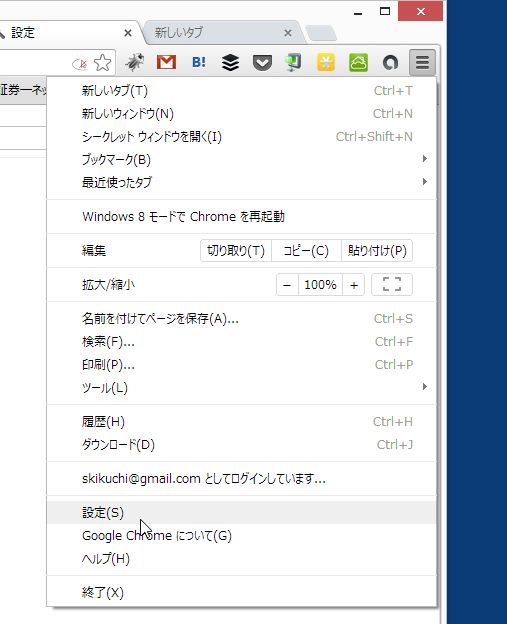The width and height of the screenshot is (507, 624).
Task: Open シークレット ウィンドウを開く(I)
Action: (242, 136)
